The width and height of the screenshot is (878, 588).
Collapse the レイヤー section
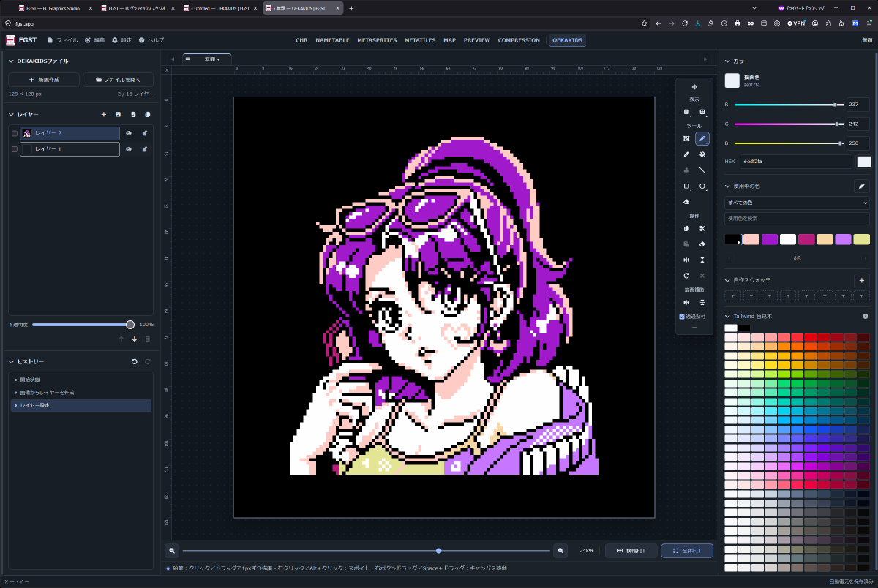[x=12, y=115]
